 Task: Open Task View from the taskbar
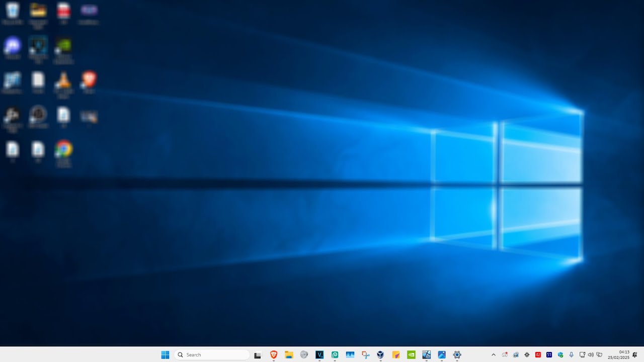[x=258, y=355]
